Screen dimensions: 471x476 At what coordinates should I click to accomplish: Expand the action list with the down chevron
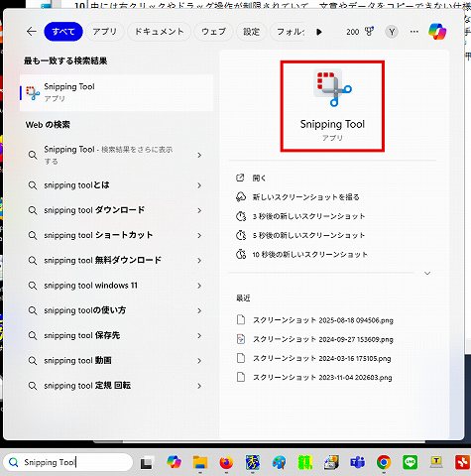pyautogui.click(x=427, y=273)
